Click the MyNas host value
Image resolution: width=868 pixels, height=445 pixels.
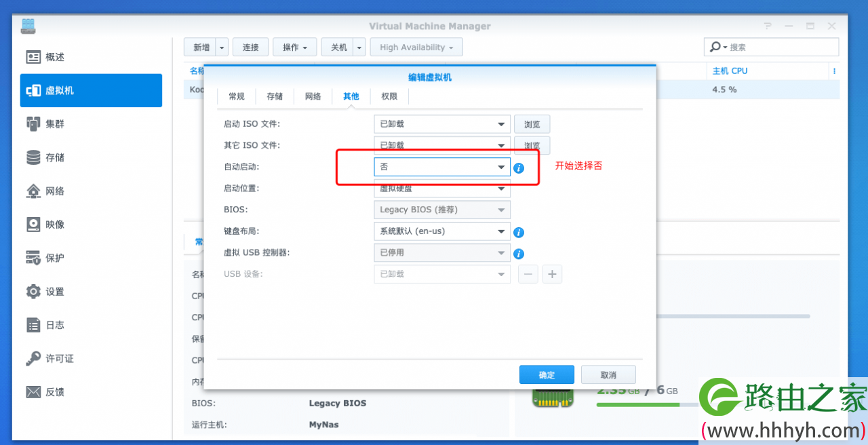pyautogui.click(x=323, y=425)
